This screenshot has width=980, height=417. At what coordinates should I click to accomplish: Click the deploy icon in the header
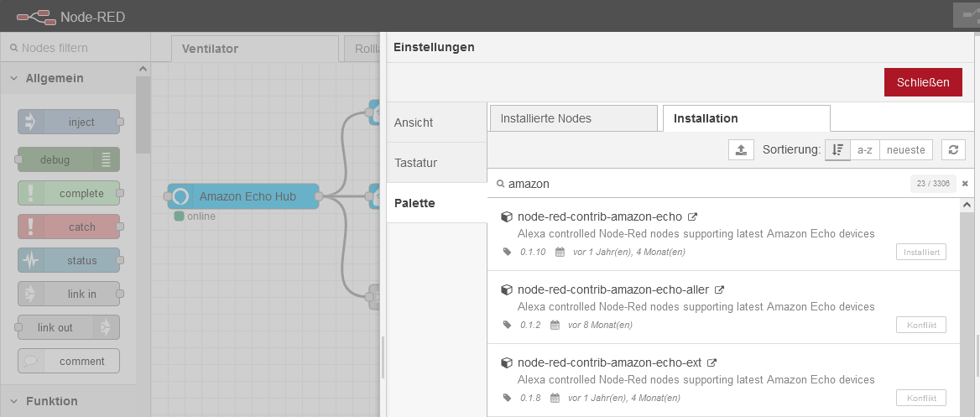coord(966,16)
